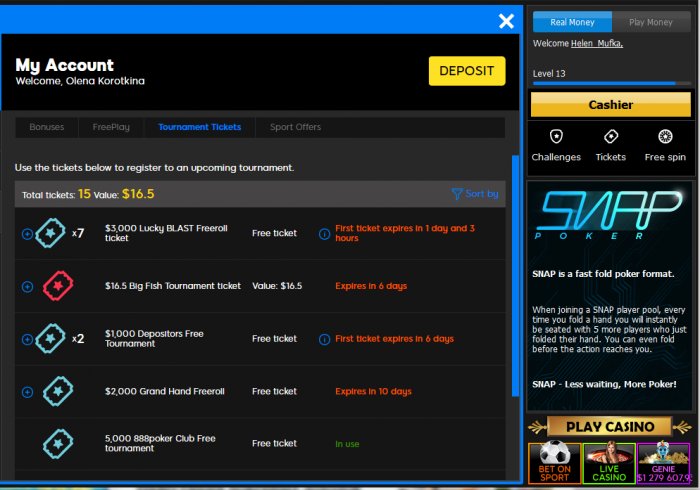Click the red Big Fish Tournament ticket icon

tap(58, 286)
